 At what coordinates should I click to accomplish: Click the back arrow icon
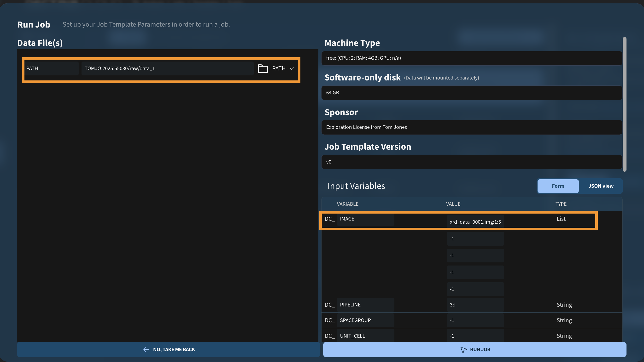[146, 350]
